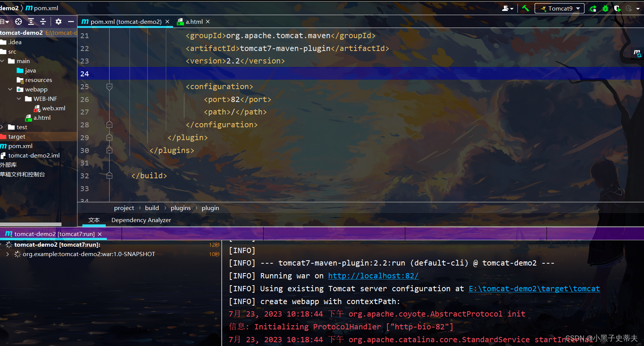Viewport: 644px width, 346px height.
Task: Click the Profiler clock run icon
Action: coord(629,8)
